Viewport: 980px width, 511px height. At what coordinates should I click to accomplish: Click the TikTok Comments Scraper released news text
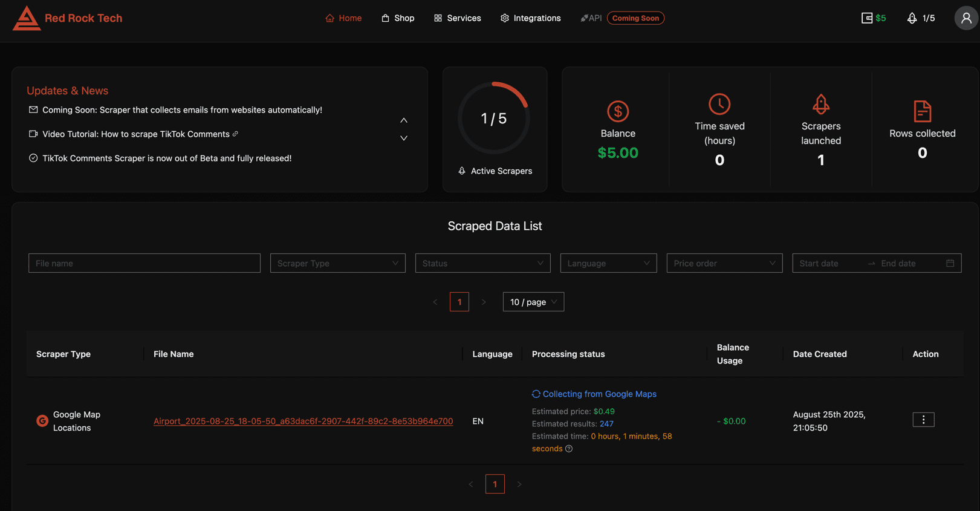[x=167, y=158]
